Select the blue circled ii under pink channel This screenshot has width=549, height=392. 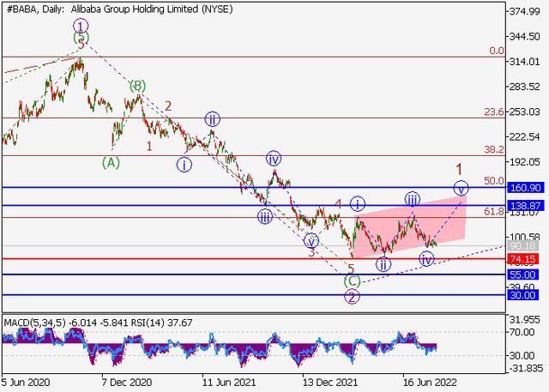point(383,264)
